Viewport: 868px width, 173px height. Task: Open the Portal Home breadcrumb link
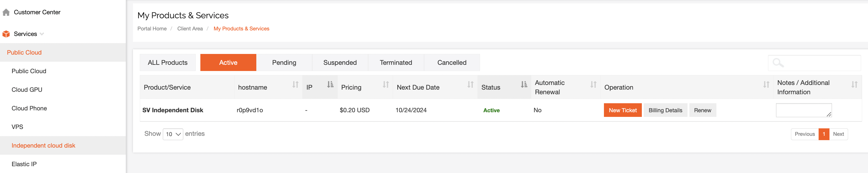(152, 29)
